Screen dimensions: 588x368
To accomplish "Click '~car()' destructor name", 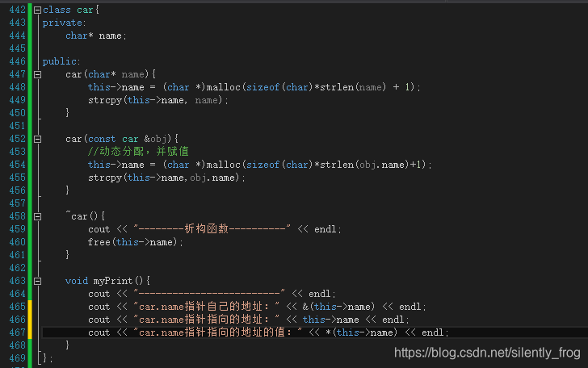I will coord(82,216).
